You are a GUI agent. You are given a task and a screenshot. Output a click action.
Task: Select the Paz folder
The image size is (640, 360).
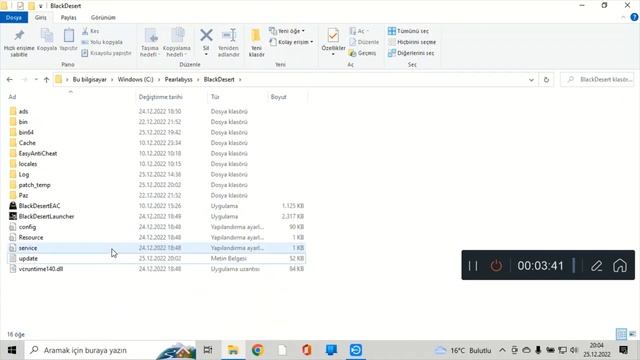coord(23,196)
